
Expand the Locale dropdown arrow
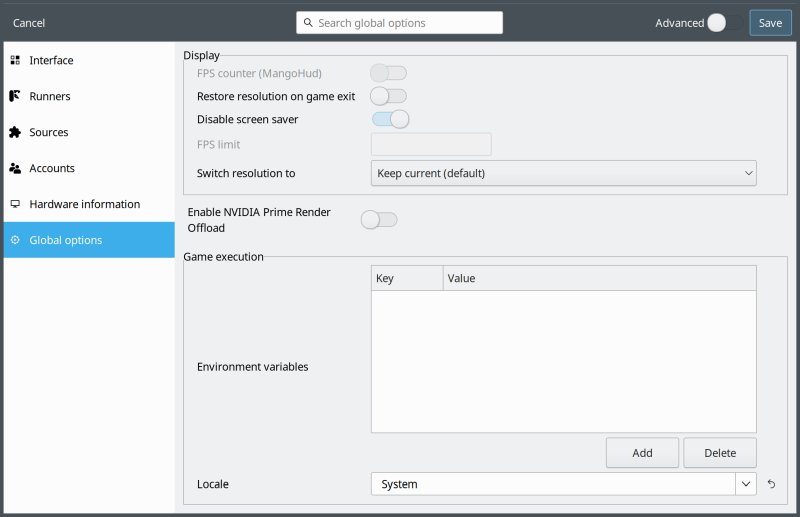pyautogui.click(x=746, y=484)
